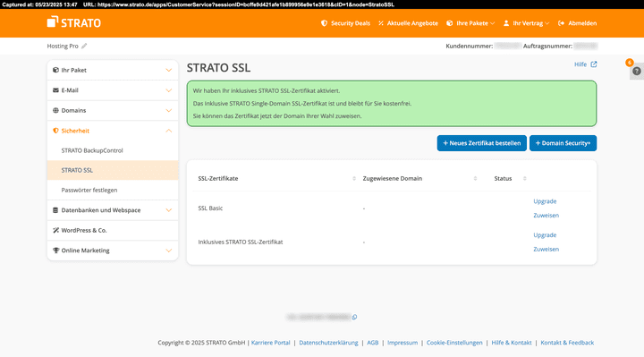Open Kontakt & Feedback footer link
The width and height of the screenshot is (644, 357).
point(567,343)
